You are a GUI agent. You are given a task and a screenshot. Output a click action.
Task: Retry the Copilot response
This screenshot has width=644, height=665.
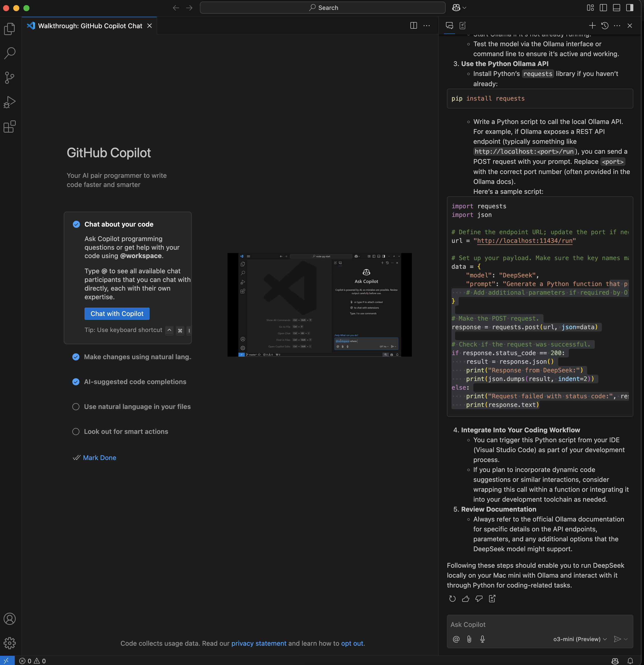pyautogui.click(x=452, y=599)
